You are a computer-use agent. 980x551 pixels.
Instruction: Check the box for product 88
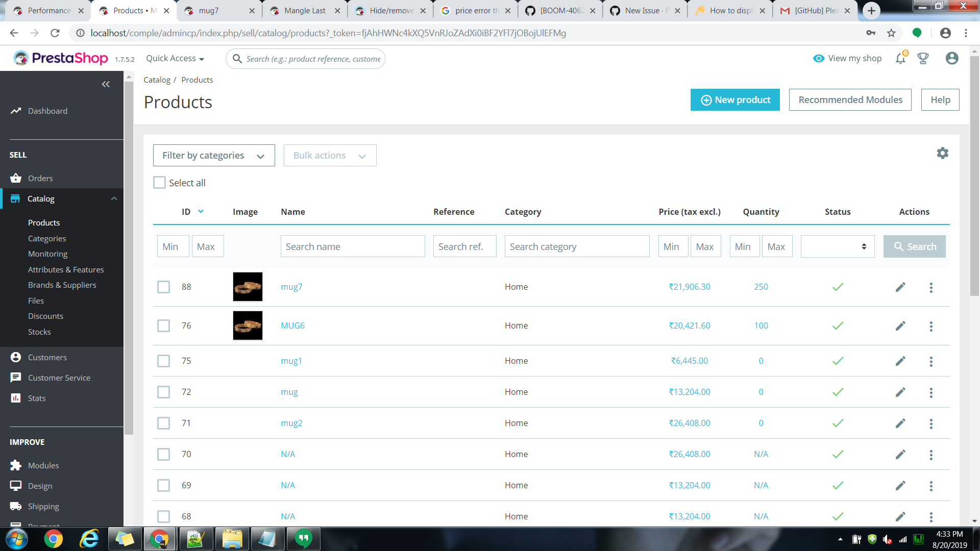click(x=163, y=287)
